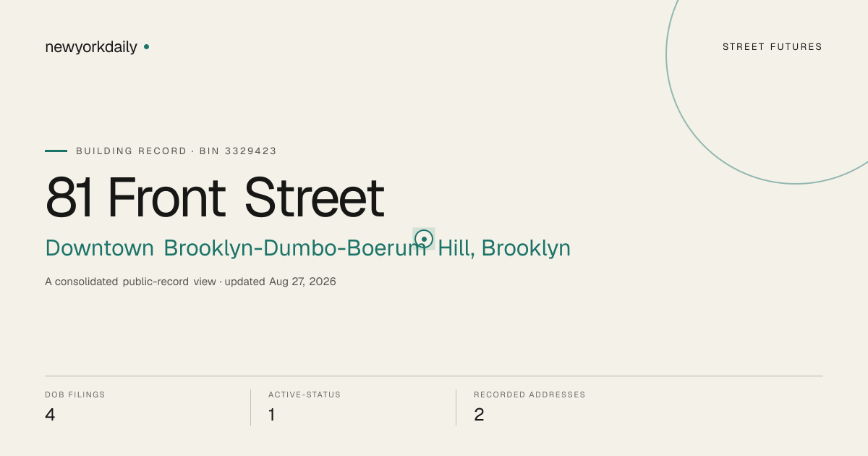
Task: Click the recorded addresses count 2
Action: click(x=479, y=415)
